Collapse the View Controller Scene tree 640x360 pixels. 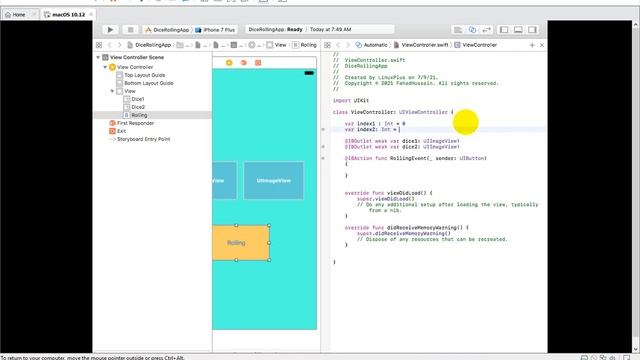[x=98, y=58]
